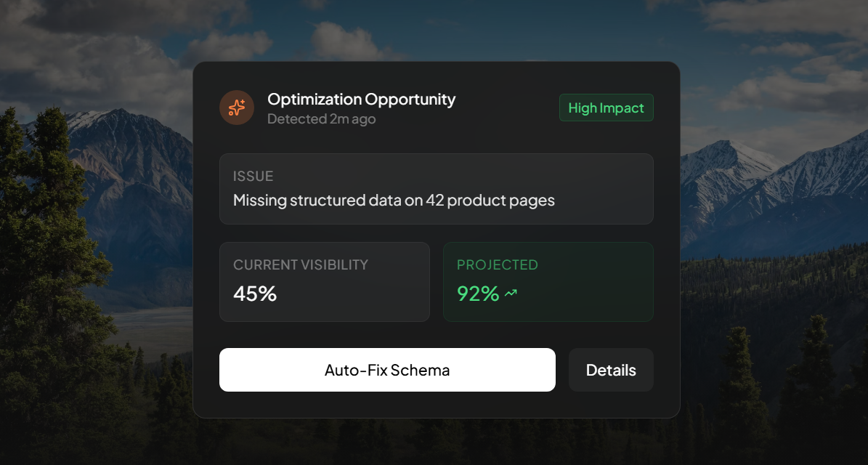
Task: Select the missing structured data issue text
Action: [394, 200]
